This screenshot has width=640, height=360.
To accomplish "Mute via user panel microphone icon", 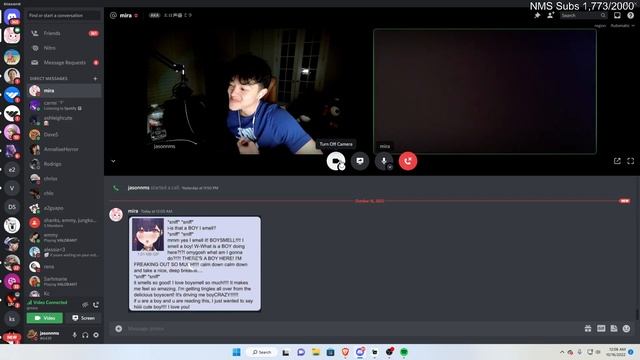I will pos(74,335).
